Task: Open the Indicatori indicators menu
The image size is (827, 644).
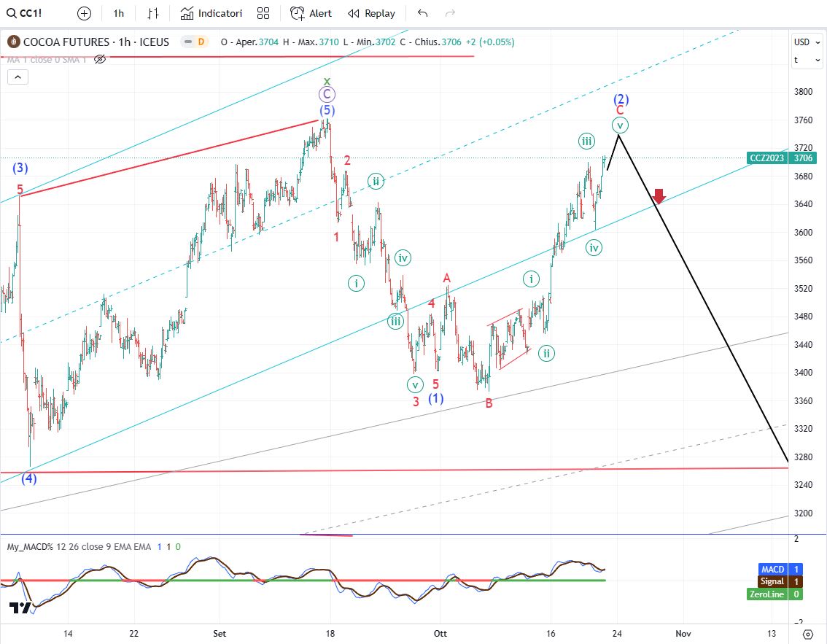Action: tap(211, 14)
